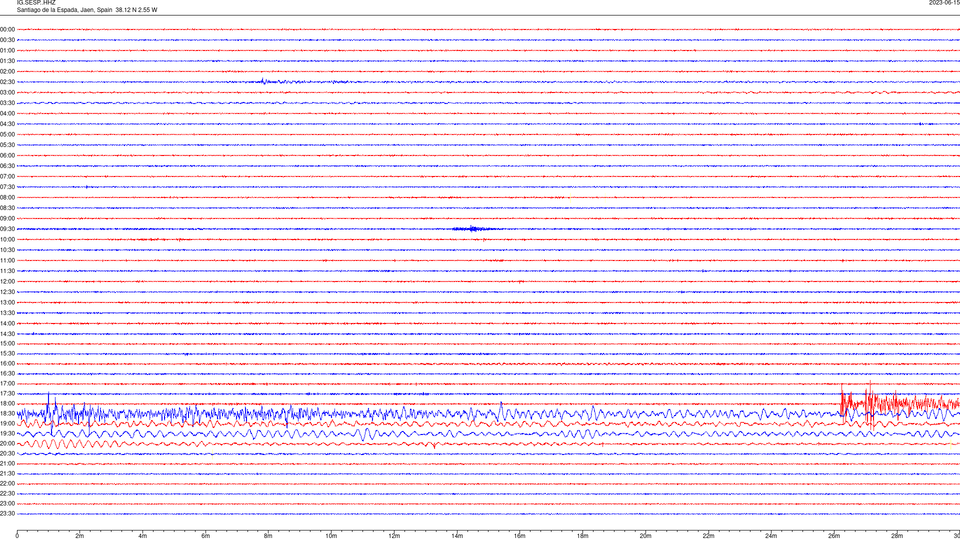Click the 23:30 time label
The image size is (960, 540).
click(7, 514)
